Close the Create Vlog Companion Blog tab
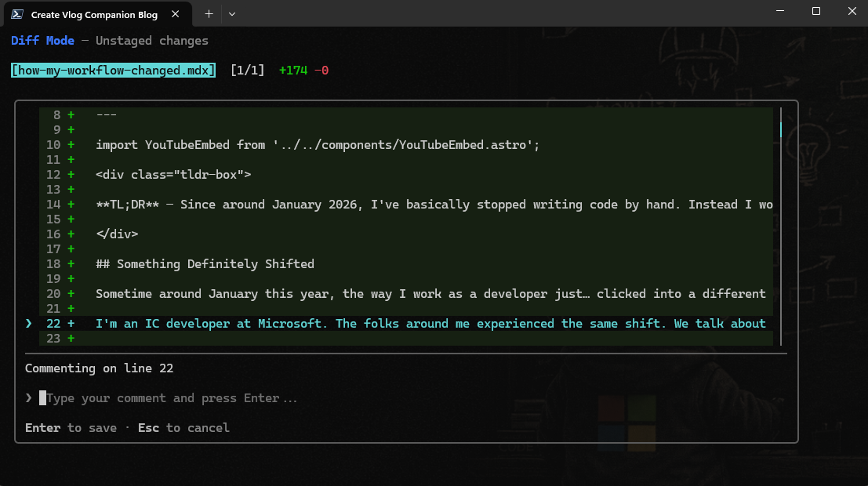868x486 pixels. point(176,14)
